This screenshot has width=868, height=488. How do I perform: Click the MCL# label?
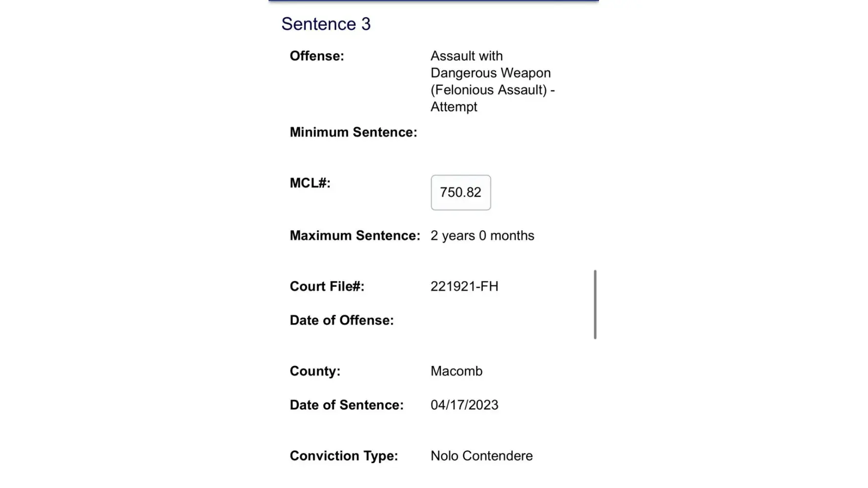(310, 183)
